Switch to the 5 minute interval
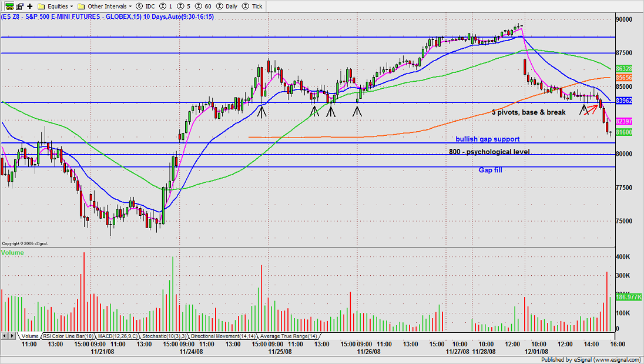 (x=183, y=6)
